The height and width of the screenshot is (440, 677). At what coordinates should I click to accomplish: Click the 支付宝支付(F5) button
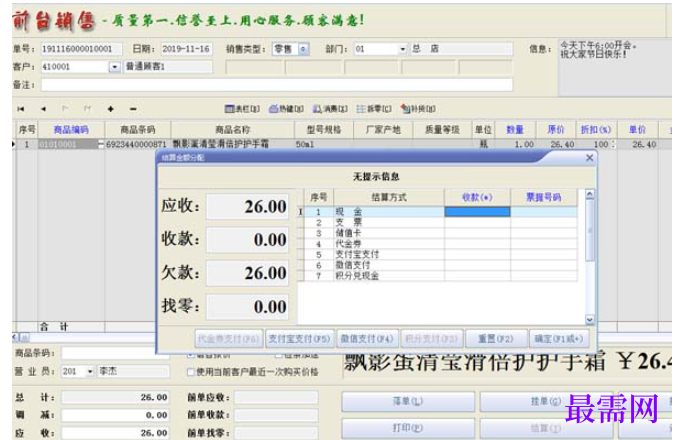pyautogui.click(x=299, y=339)
